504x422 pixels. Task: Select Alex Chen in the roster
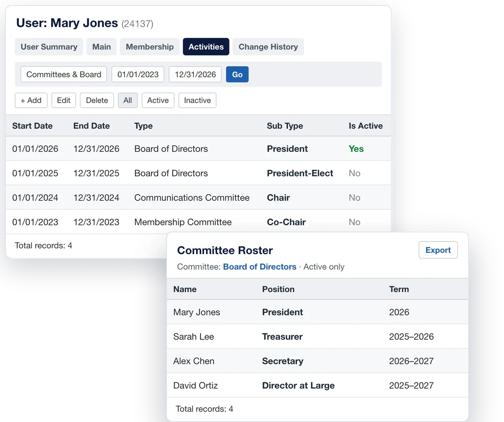point(194,361)
